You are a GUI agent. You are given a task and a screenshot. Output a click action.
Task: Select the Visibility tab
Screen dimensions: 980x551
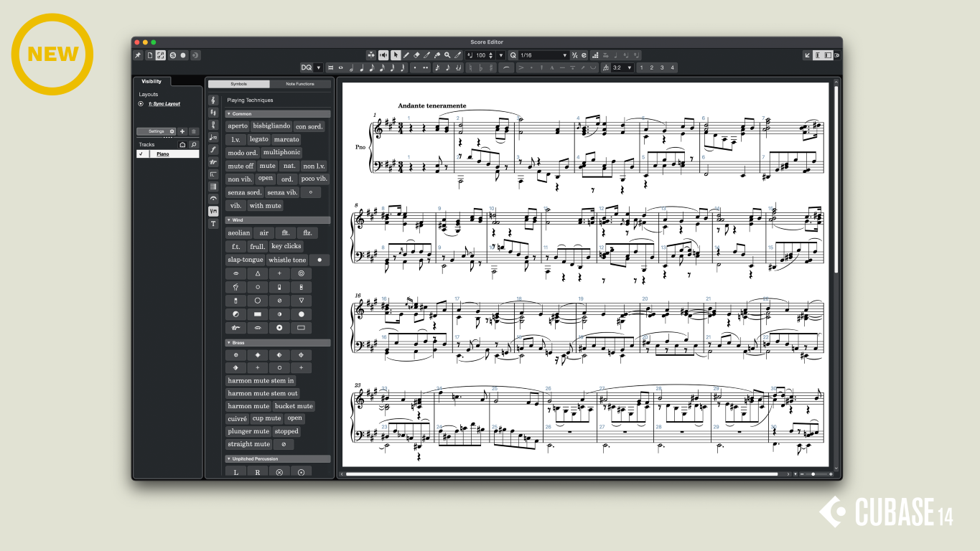click(x=151, y=82)
